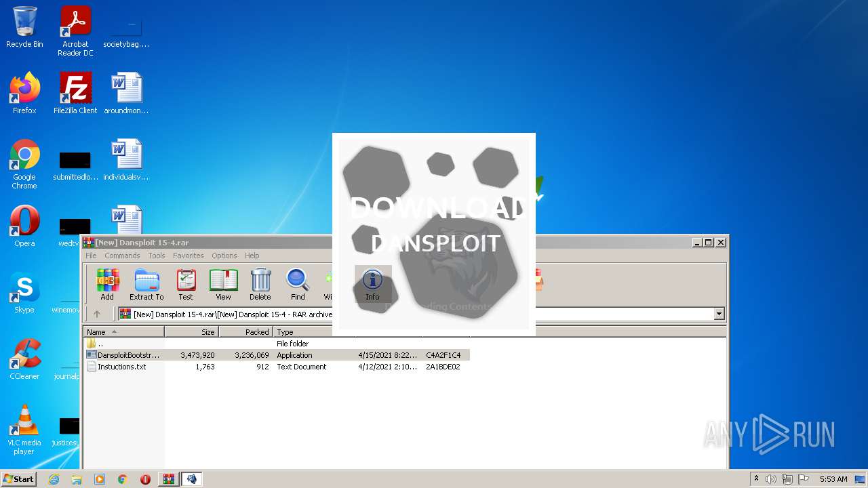Viewport: 868px width, 488px height.
Task: Open the aroundmon... Word document icon
Action: coord(126,94)
